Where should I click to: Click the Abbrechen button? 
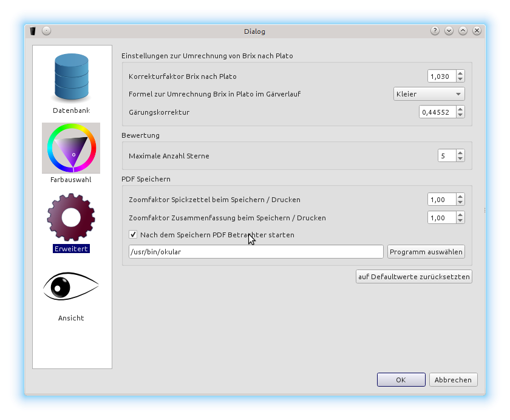pyautogui.click(x=453, y=380)
